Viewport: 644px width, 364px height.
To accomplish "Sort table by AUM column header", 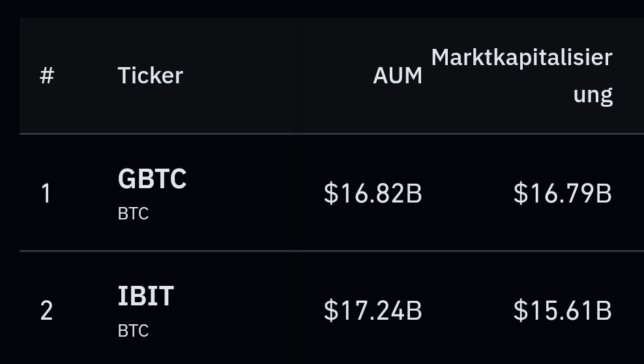I will click(397, 76).
